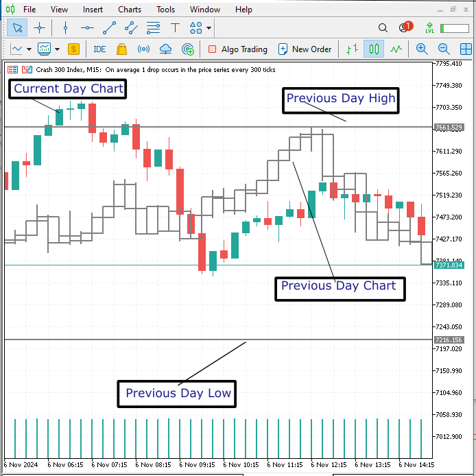The width and height of the screenshot is (476, 476).
Task: Open the Window menu
Action: point(205,10)
